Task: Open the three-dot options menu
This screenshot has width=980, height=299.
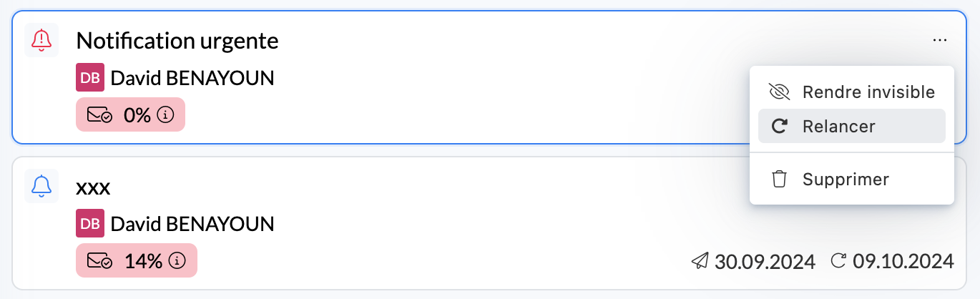Action: [939, 41]
